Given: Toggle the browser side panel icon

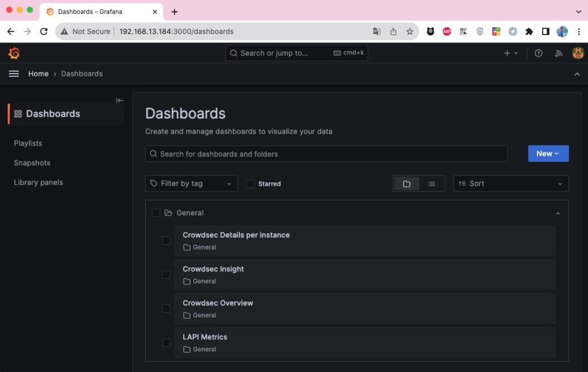Looking at the screenshot, I should point(546,32).
